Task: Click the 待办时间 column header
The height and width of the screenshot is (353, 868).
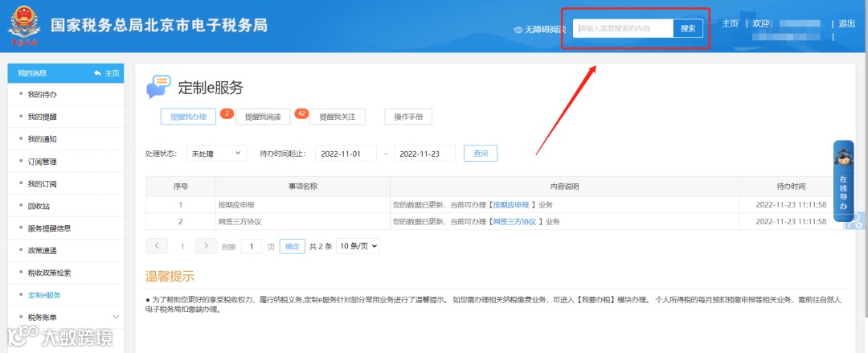Action: [x=791, y=187]
